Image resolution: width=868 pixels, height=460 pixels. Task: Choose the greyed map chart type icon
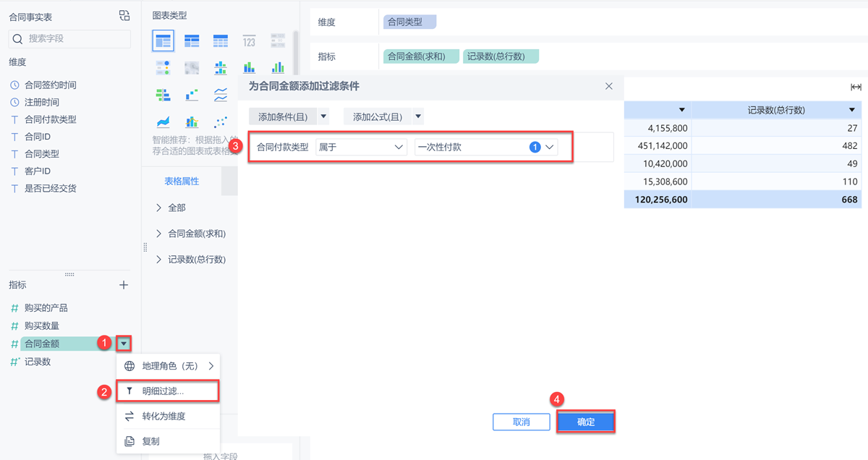coord(192,68)
